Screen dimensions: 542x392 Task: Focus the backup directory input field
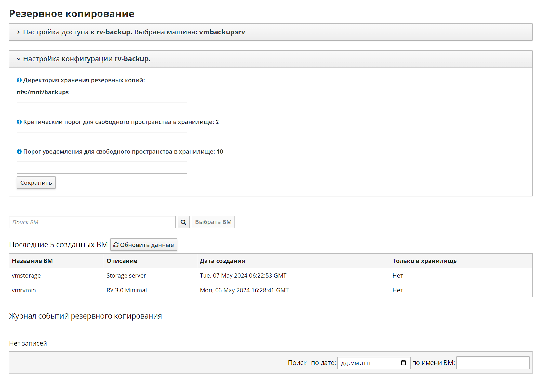click(x=102, y=108)
